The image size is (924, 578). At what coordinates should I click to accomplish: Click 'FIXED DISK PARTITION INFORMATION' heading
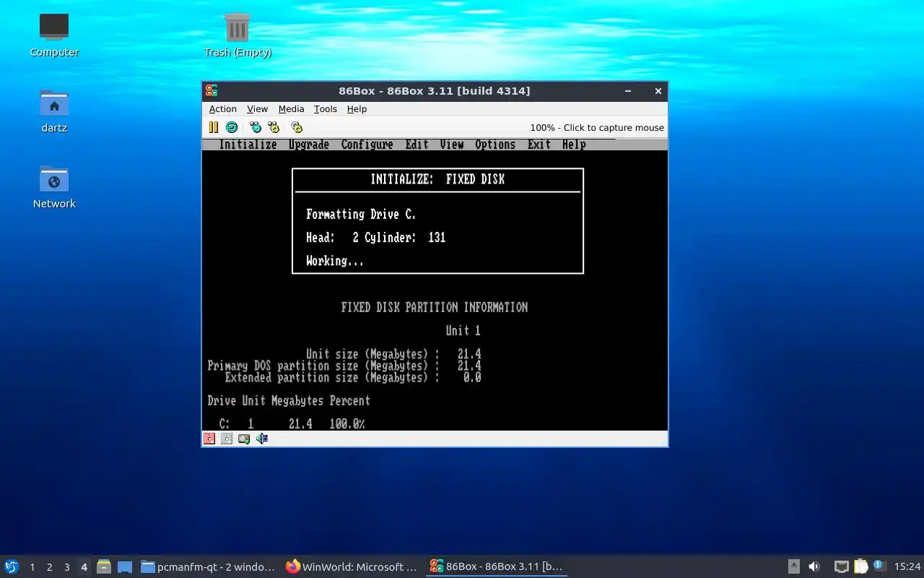tap(435, 307)
